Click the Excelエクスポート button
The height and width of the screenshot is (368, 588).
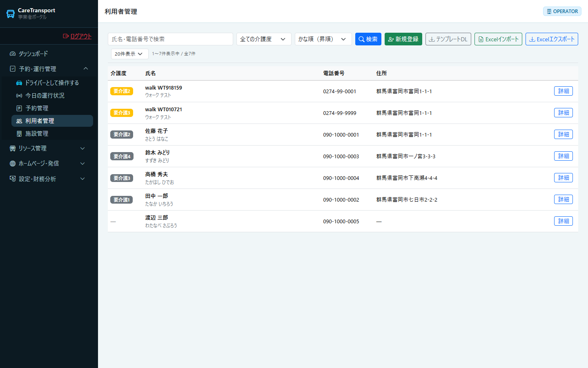[552, 39]
